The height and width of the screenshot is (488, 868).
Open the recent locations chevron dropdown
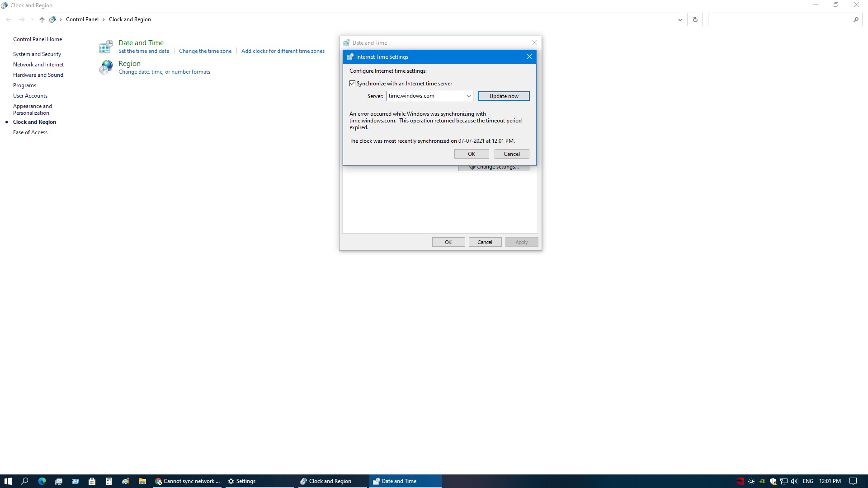coord(32,19)
